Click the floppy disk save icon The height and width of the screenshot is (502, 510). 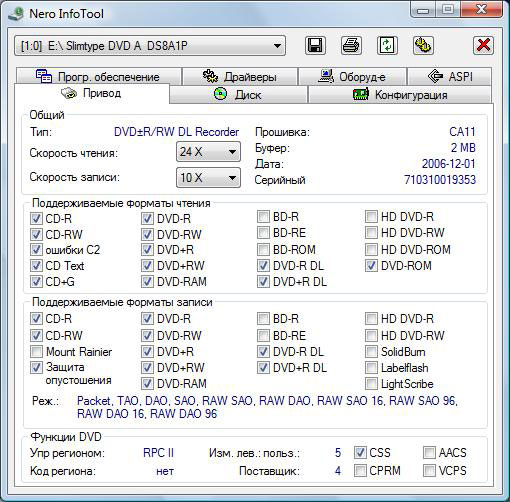[x=315, y=45]
